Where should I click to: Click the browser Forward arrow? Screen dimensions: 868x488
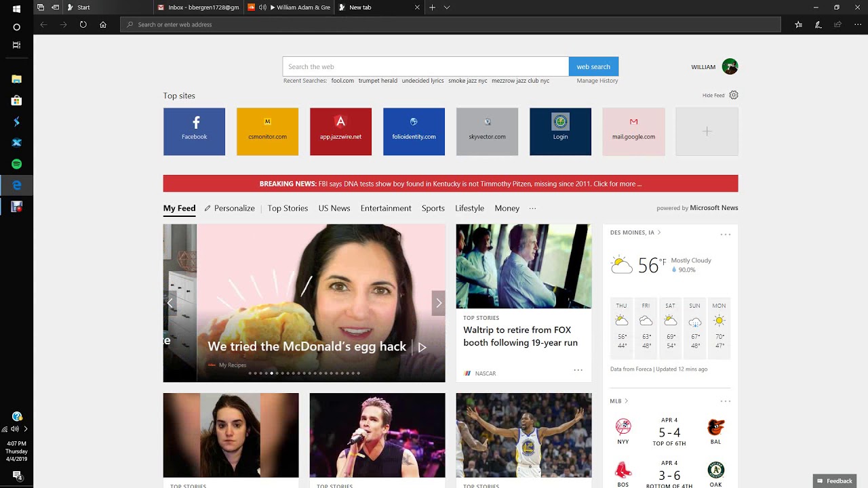click(63, 24)
